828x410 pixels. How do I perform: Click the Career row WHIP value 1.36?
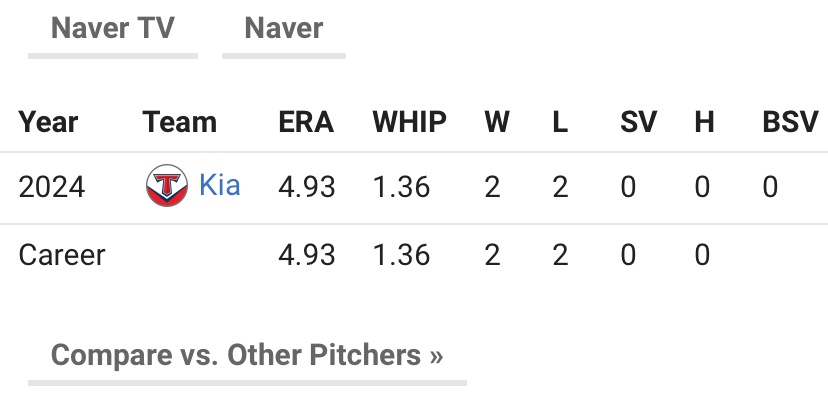(x=402, y=255)
